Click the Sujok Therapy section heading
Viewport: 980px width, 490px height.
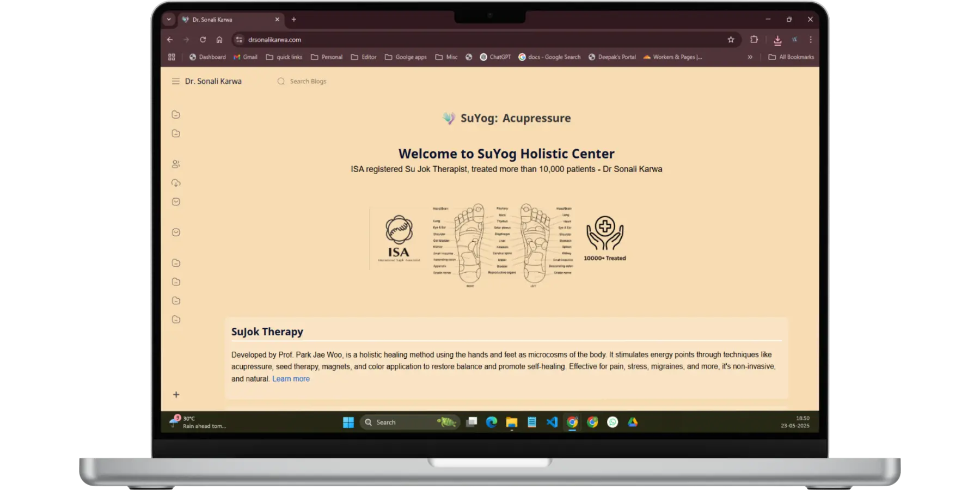[267, 332]
